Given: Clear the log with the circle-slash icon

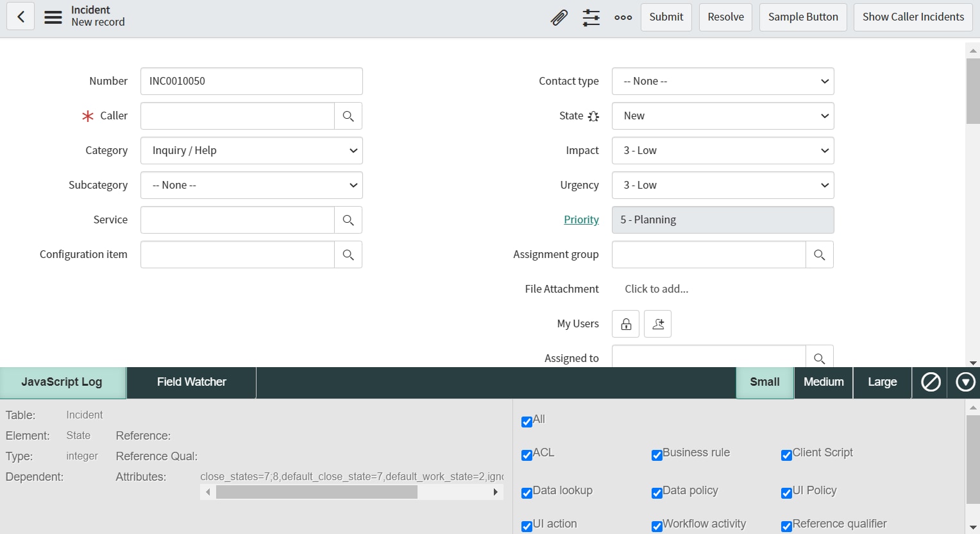Looking at the screenshot, I should point(931,383).
